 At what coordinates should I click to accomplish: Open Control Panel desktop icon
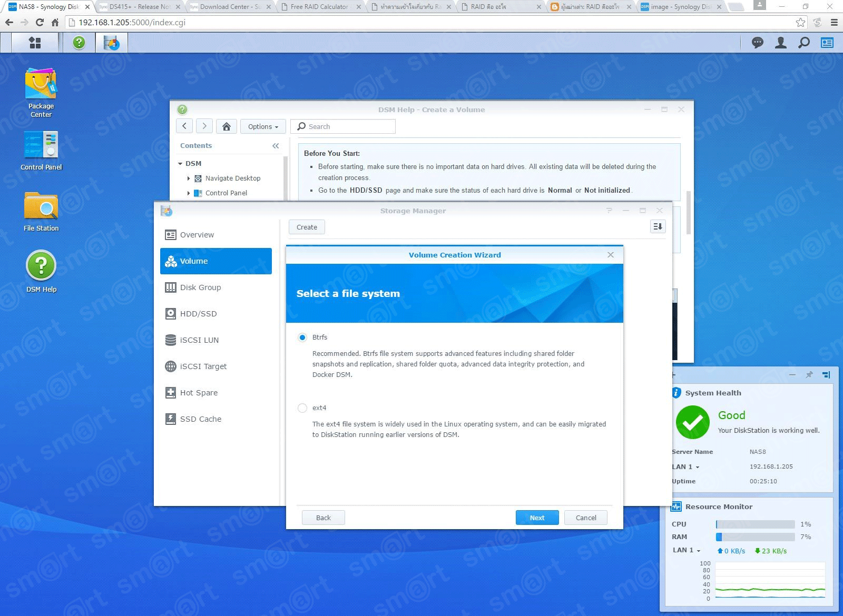(41, 151)
